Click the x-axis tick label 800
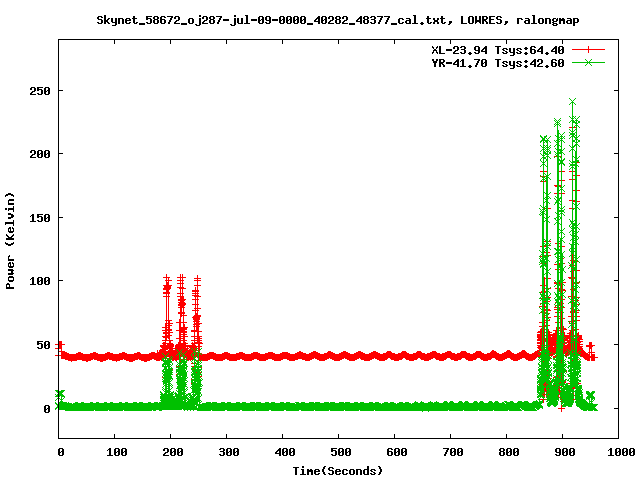The width and height of the screenshot is (640, 480). [x=509, y=452]
